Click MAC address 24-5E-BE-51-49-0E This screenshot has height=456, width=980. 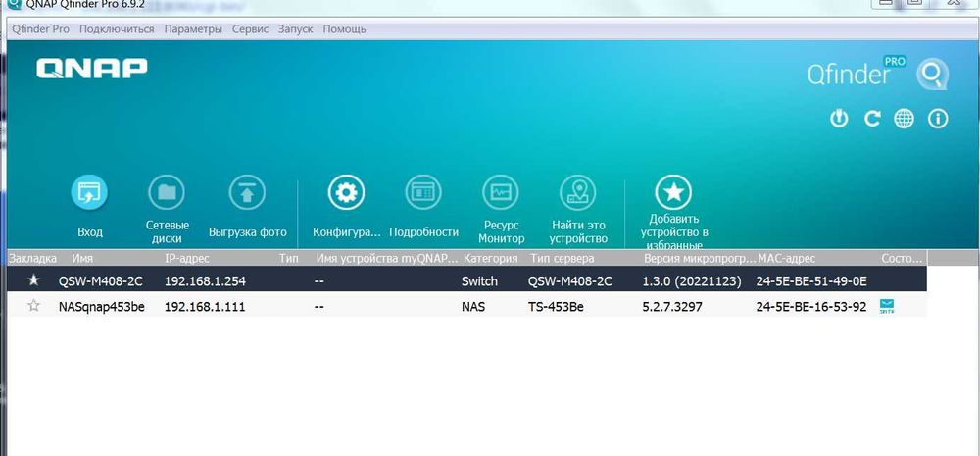click(811, 281)
